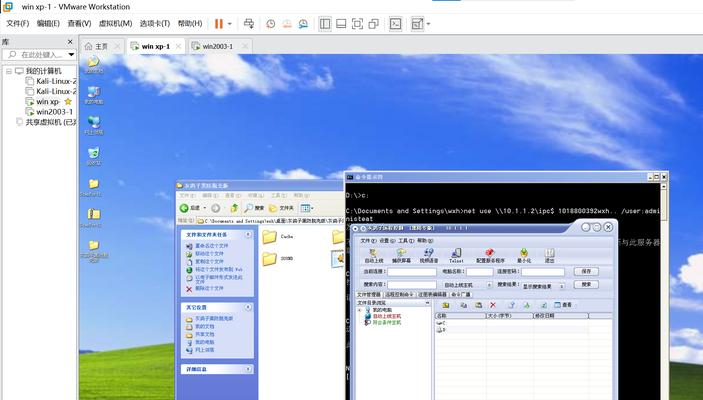Click the configure server program red icon
This screenshot has width=703, height=400.
(x=490, y=256)
